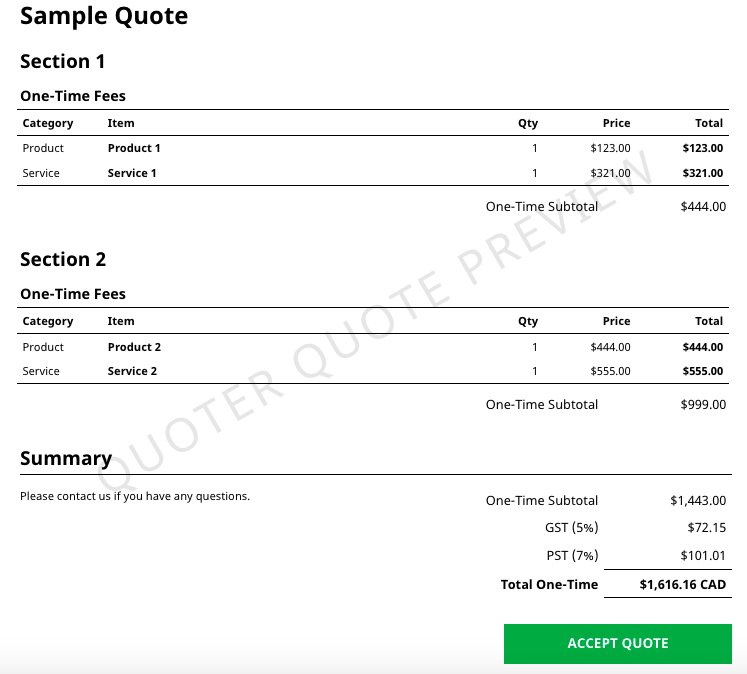Click the non-bold $555.00 price of Service 2

pyautogui.click(x=610, y=371)
